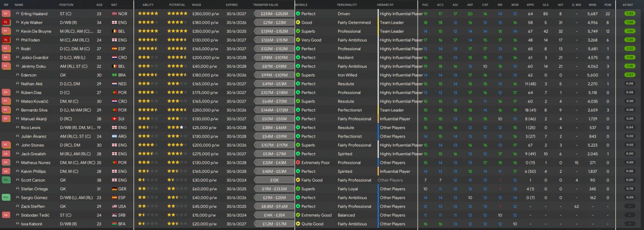Click Ederson's Iron Willed personality
644x230 pixels.
tap(348, 75)
